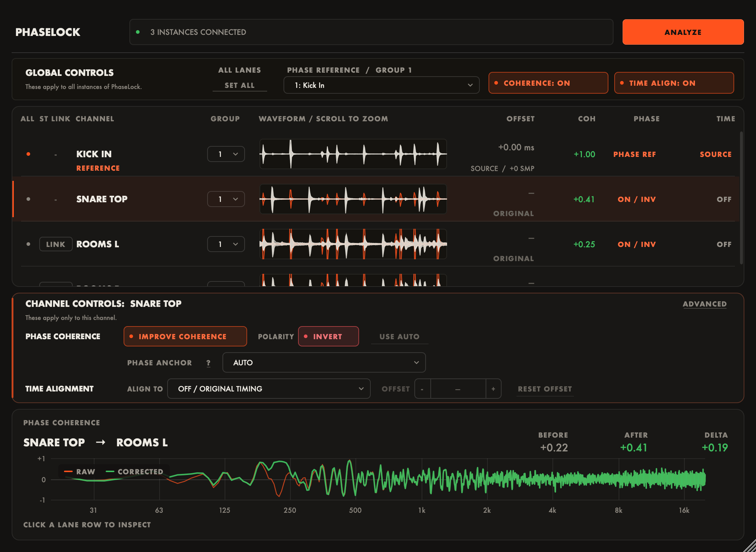Click the +1.00 coherence value for Kick In

click(x=584, y=154)
